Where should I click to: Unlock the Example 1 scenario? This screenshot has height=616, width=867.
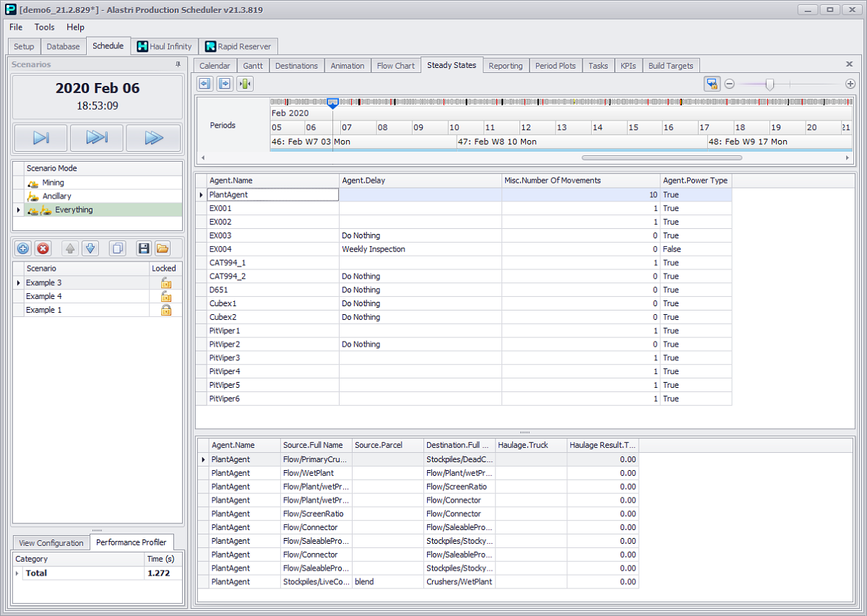click(165, 310)
